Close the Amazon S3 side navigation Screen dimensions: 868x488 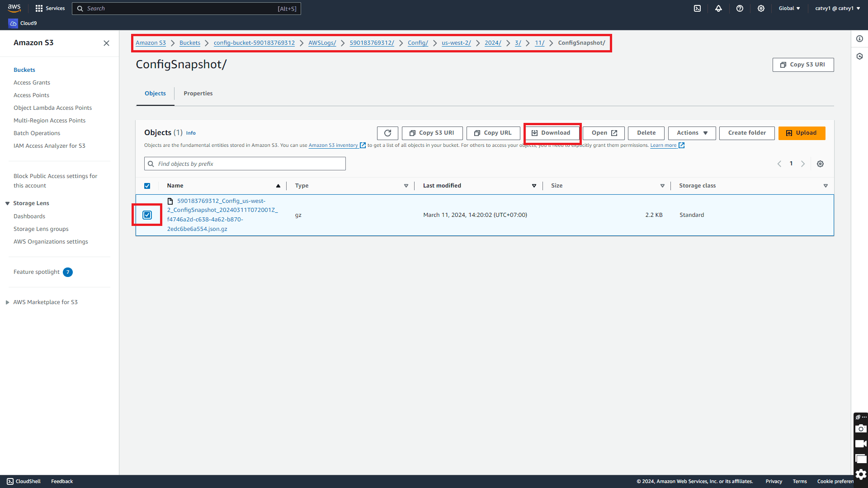click(x=106, y=43)
